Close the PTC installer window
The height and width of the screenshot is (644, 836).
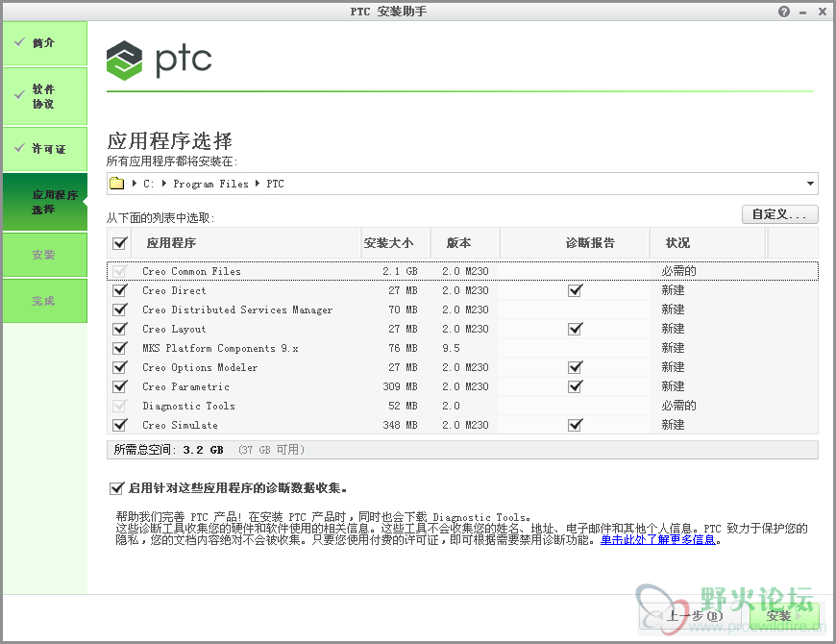(x=823, y=12)
